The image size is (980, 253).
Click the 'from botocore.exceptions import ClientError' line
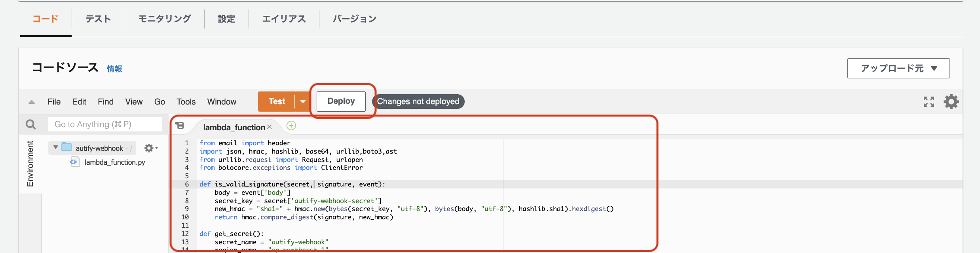coord(281,167)
